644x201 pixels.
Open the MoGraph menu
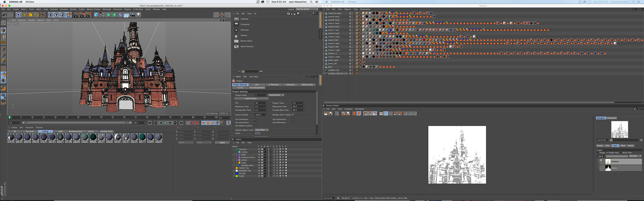(x=107, y=9)
